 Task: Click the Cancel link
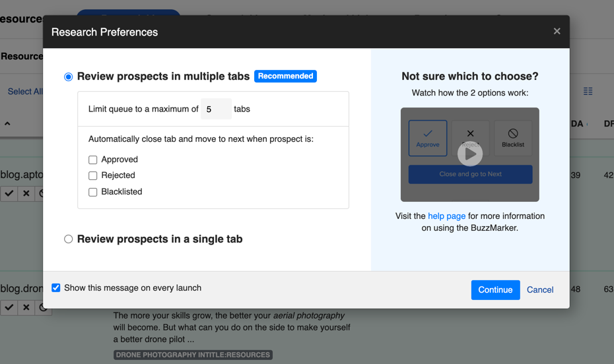539,289
